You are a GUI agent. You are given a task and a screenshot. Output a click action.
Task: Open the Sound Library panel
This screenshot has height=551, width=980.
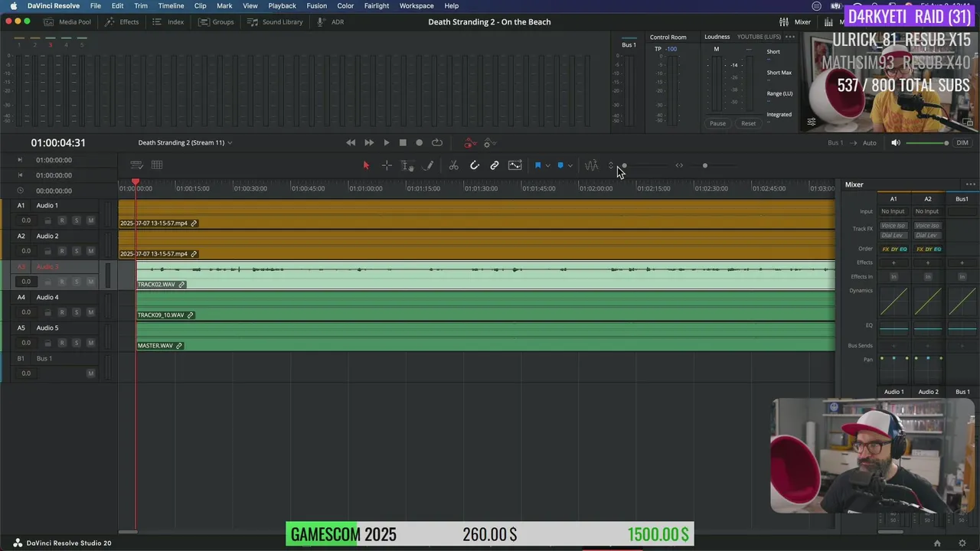[276, 21]
